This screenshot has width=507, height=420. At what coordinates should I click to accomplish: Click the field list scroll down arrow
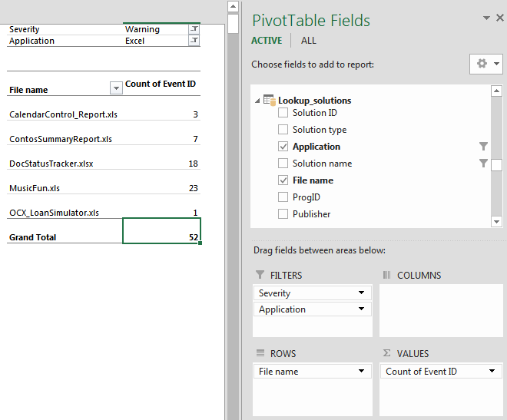tap(496, 222)
